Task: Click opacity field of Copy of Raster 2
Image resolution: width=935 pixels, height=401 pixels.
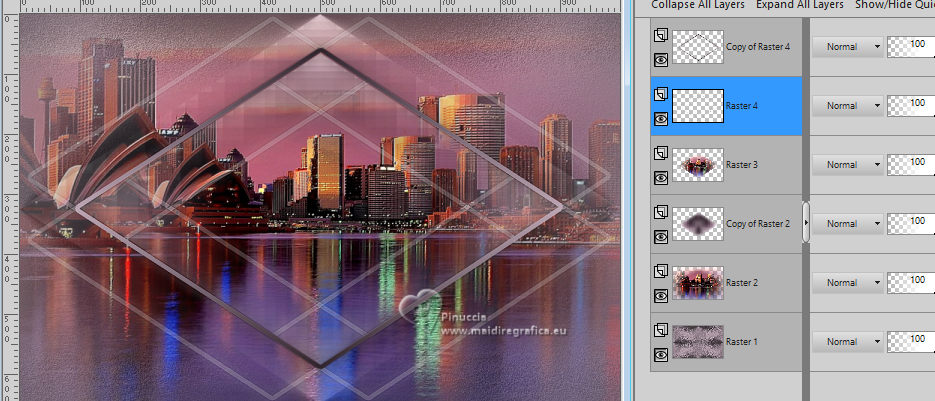Action: tap(911, 224)
